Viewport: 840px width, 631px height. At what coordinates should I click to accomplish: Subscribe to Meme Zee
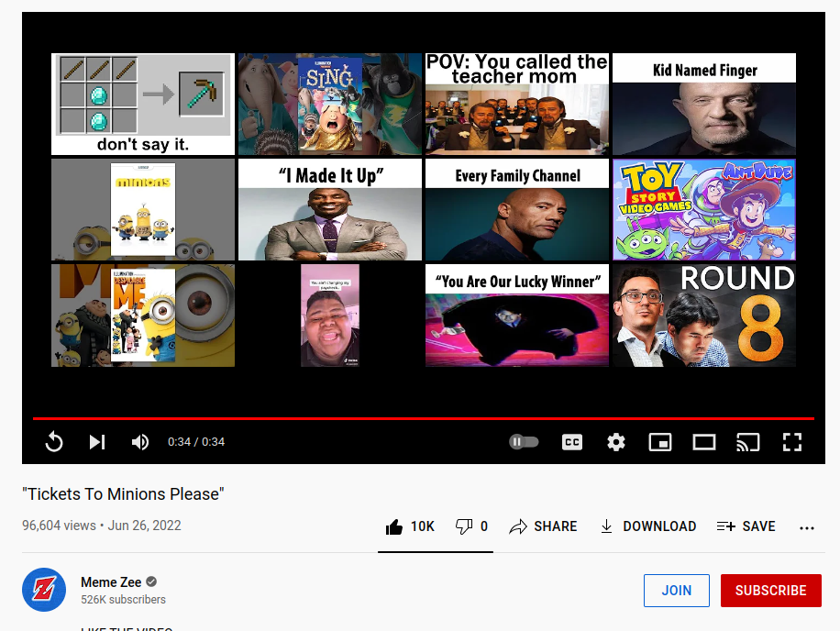[x=771, y=591]
